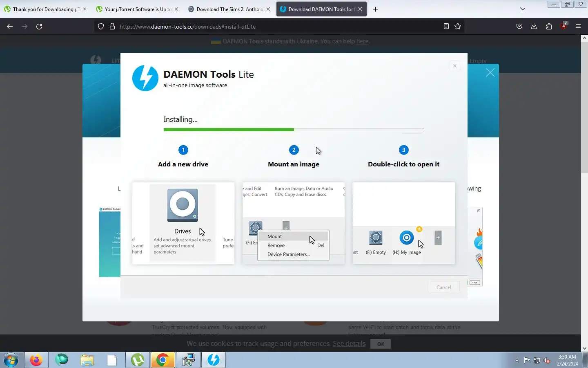This screenshot has width=588, height=368.
Task: Open the setup installer taskbar icon
Action: pos(188,360)
